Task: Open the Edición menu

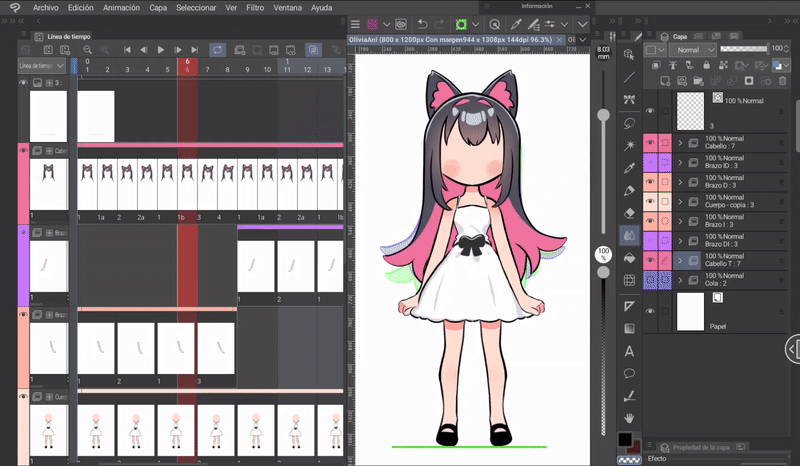Action: (81, 8)
